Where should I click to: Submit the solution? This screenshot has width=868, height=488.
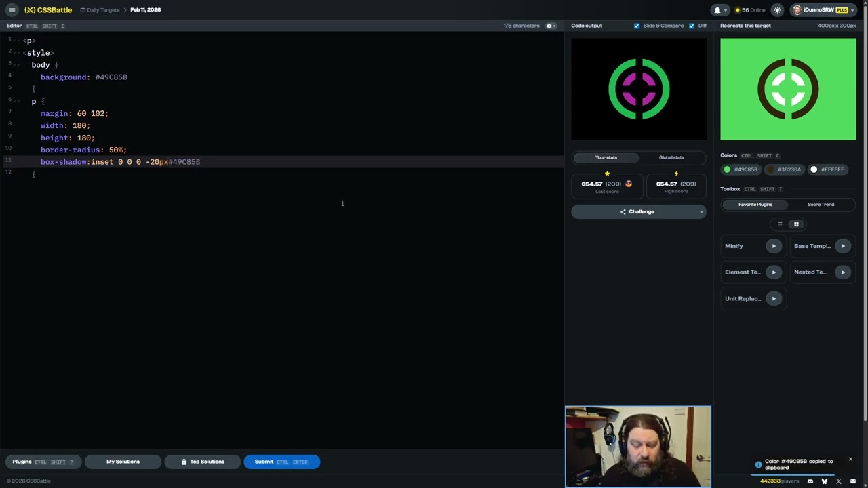(x=281, y=462)
